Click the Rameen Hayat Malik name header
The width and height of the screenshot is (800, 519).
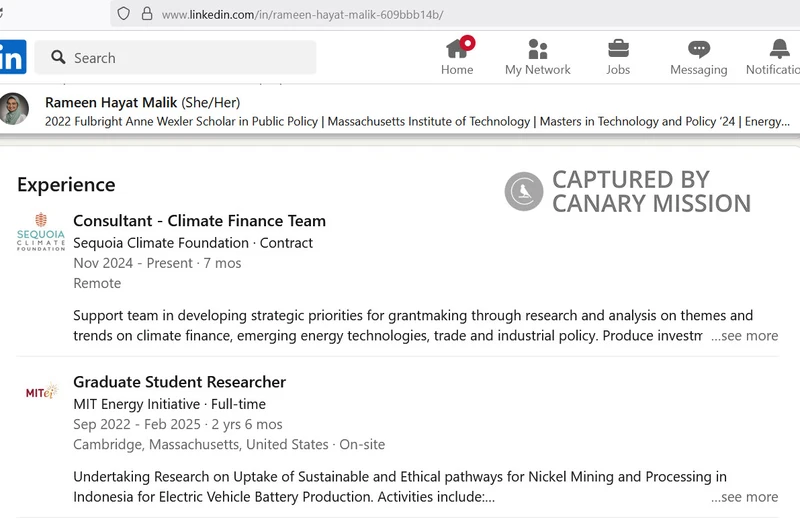click(142, 102)
